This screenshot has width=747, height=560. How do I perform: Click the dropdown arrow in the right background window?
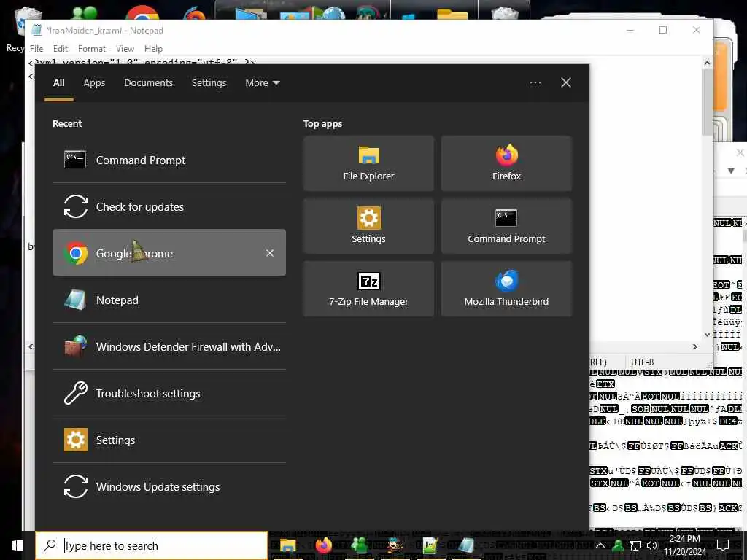731,171
